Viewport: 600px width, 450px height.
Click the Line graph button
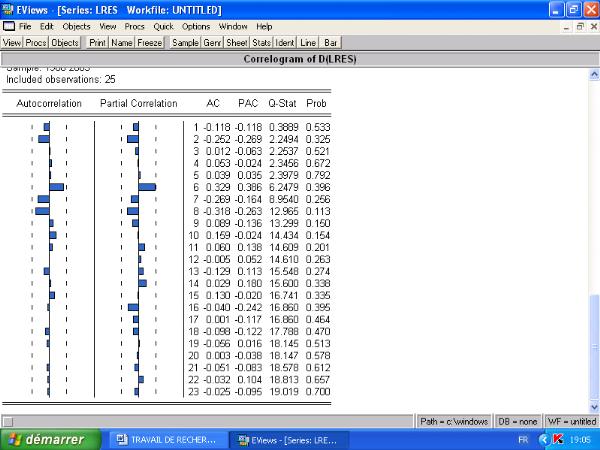308,42
